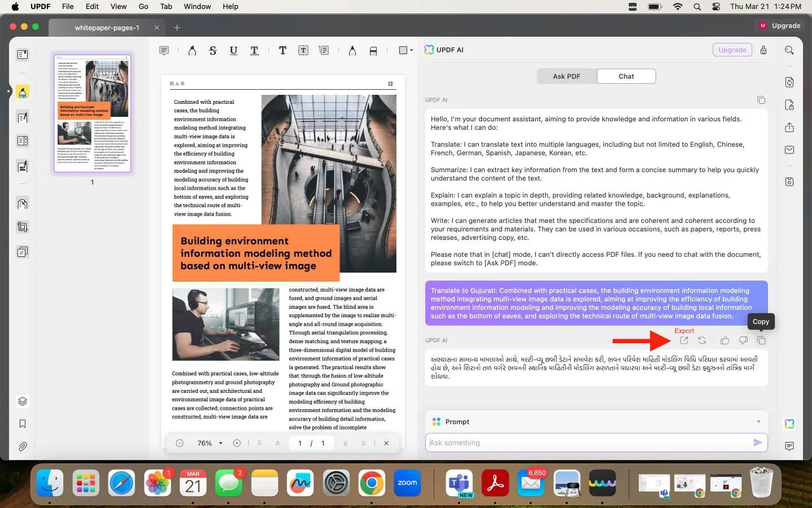Copy the Gujarati translation response
This screenshot has height=508, width=812.
click(x=761, y=340)
